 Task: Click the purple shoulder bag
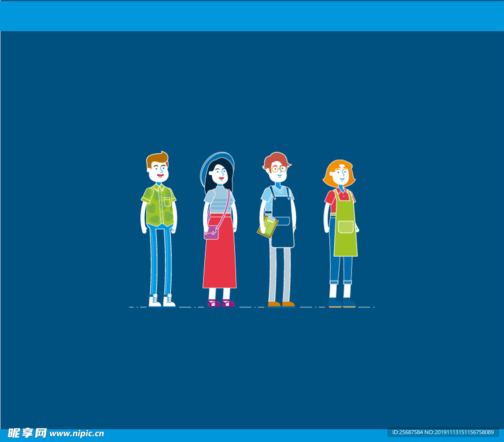click(x=211, y=232)
